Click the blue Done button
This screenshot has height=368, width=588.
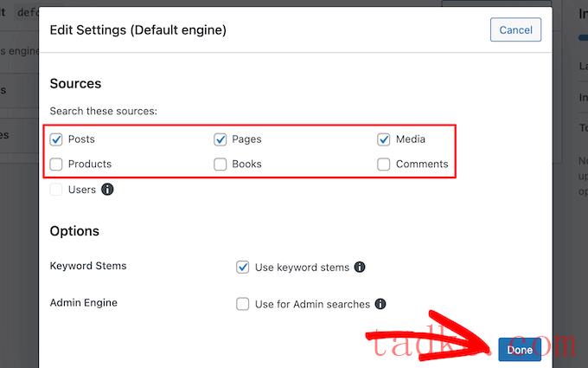point(520,350)
